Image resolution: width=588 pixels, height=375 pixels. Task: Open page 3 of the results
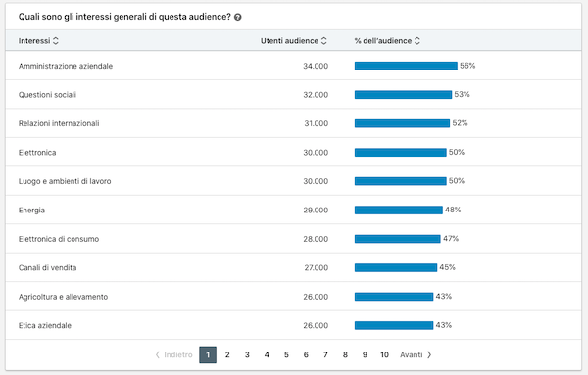pyautogui.click(x=247, y=354)
